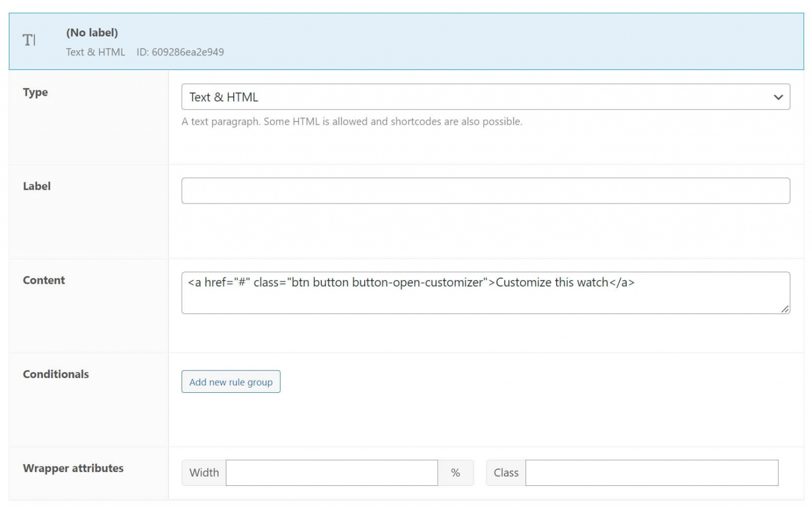Click the Width input under Wrapper attributes

point(332,473)
